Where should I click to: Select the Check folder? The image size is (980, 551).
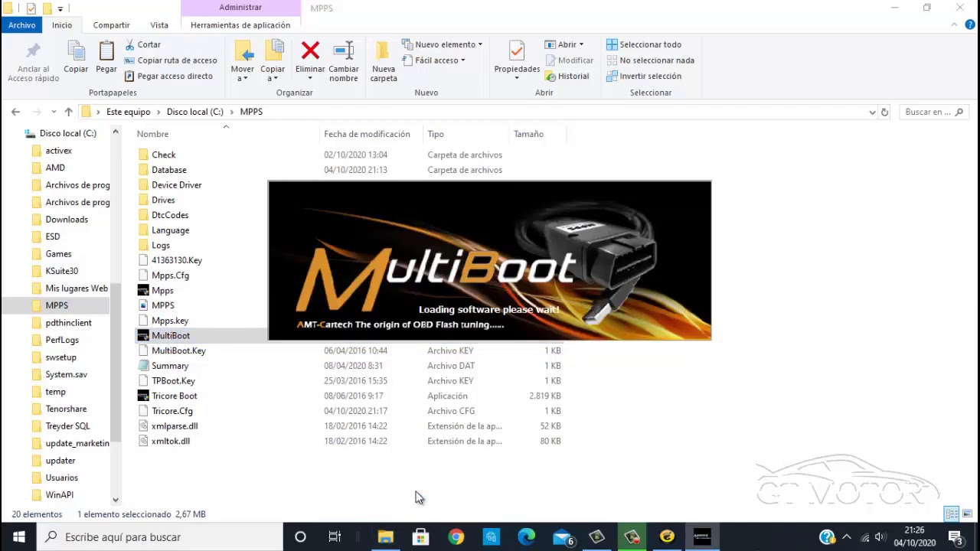coord(163,155)
